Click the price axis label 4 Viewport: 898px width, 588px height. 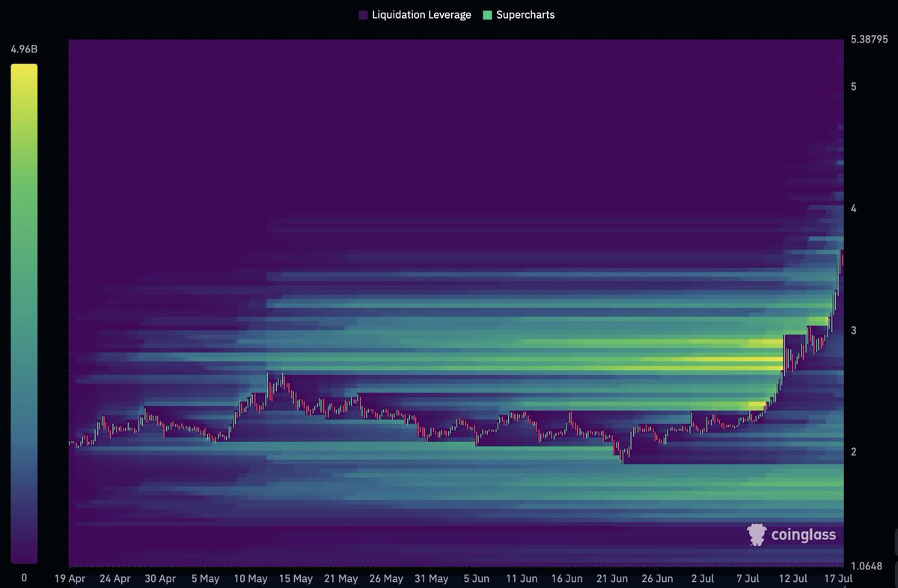[x=853, y=209]
